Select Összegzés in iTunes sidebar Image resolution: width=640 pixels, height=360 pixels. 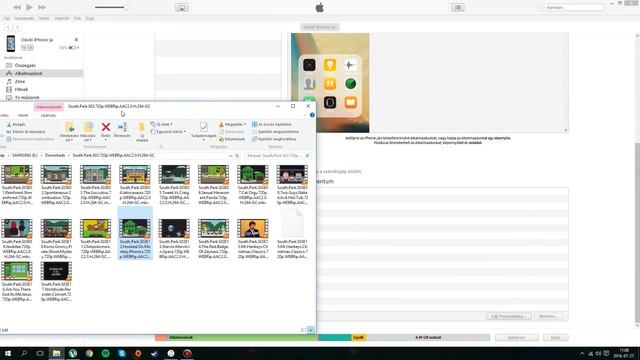(25, 65)
